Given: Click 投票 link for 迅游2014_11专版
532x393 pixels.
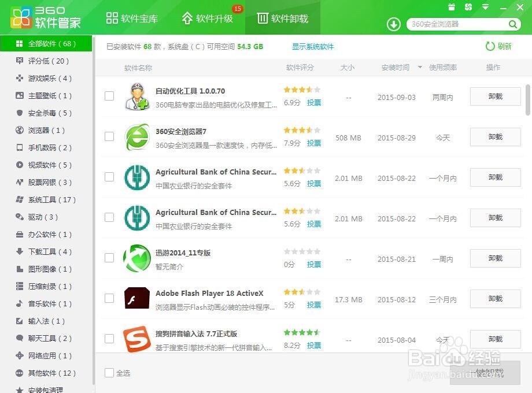Looking at the screenshot, I should tap(314, 265).
